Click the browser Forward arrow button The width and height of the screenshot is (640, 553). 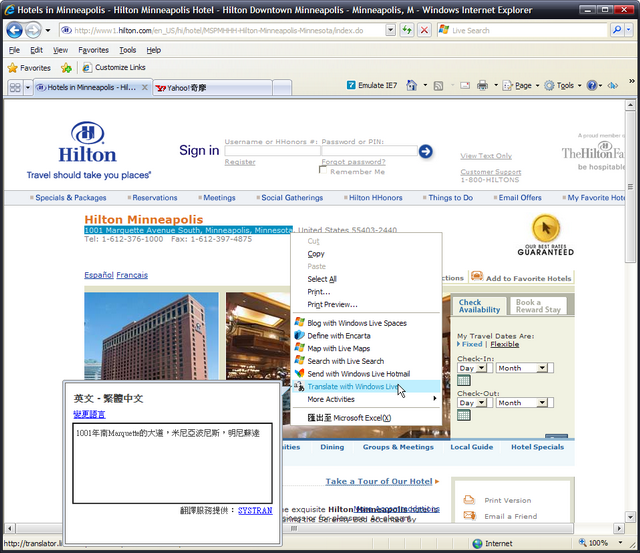tap(33, 30)
